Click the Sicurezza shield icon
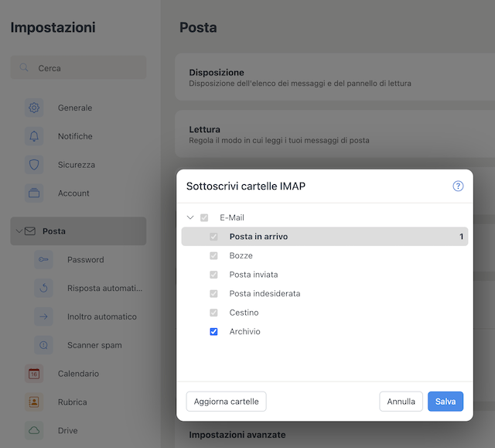 coord(34,165)
